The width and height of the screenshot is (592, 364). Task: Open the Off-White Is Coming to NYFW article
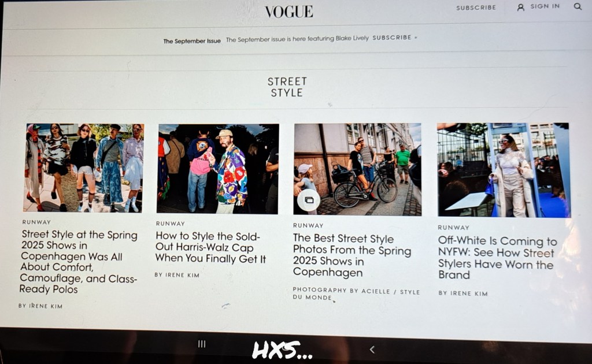(497, 258)
